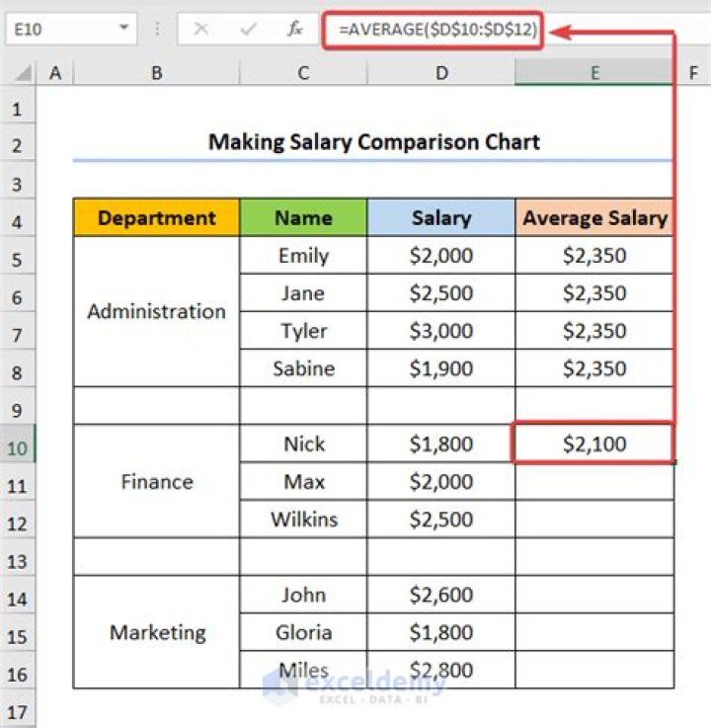The width and height of the screenshot is (711, 728).
Task: Click the Making Salary Comparison Chart title
Action: click(373, 142)
